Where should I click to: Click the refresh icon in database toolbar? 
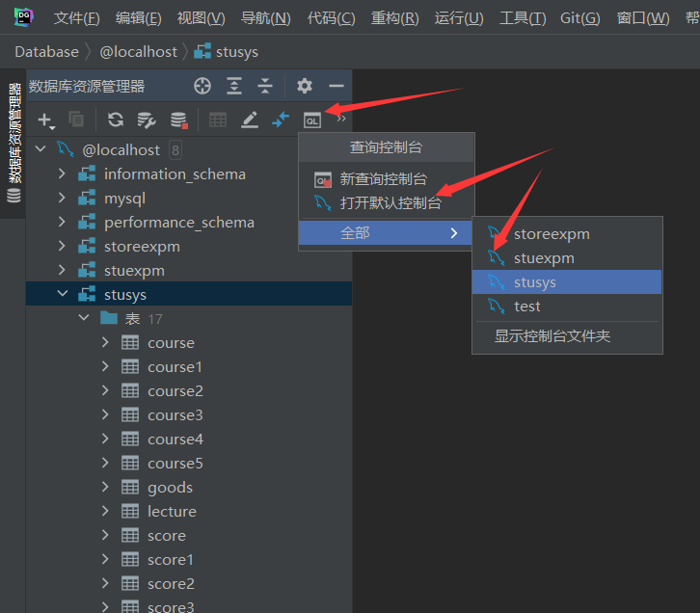(116, 120)
